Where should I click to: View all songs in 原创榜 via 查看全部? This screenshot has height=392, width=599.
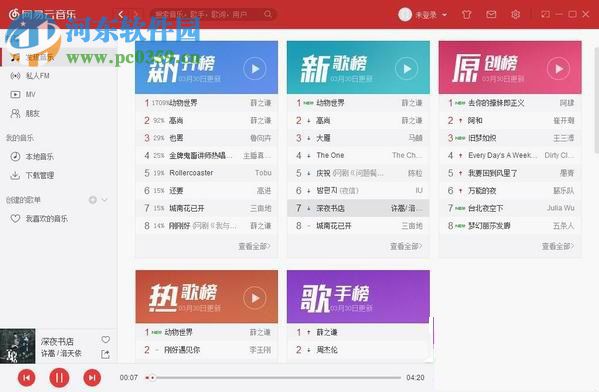(x=558, y=246)
